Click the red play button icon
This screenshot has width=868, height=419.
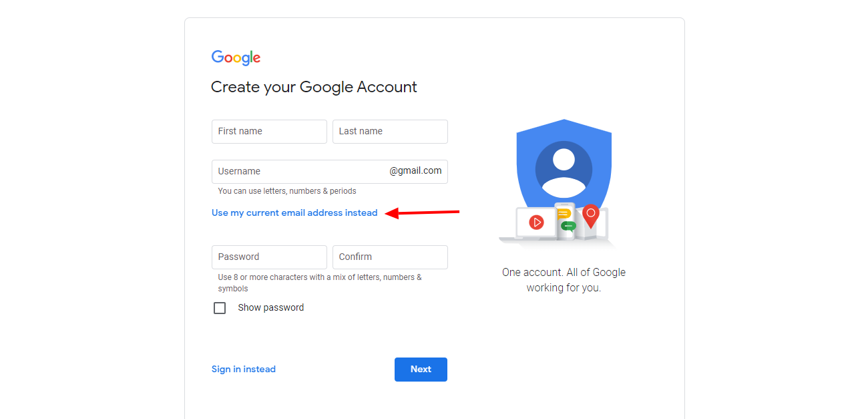[536, 222]
